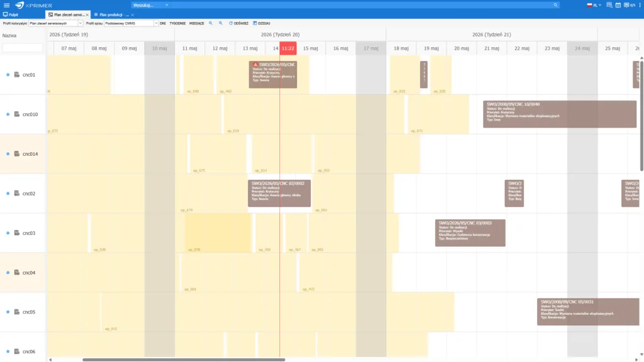Click the blue status dot of cnc010
Viewport: 644px width, 362px height.
pyautogui.click(x=8, y=114)
